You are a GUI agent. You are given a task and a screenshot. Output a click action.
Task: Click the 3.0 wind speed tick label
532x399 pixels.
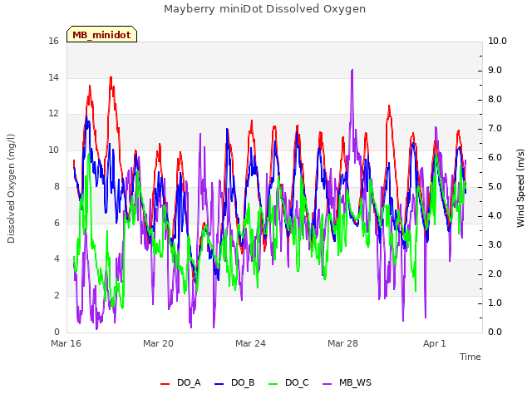click(495, 244)
